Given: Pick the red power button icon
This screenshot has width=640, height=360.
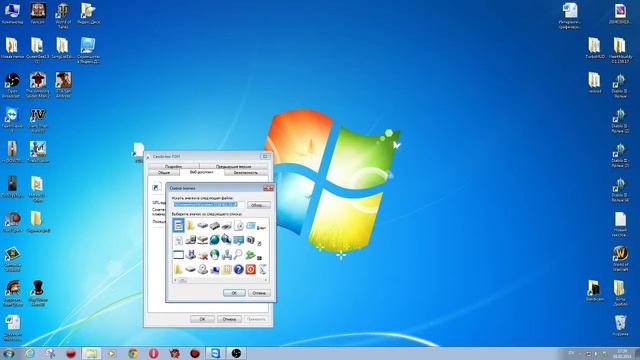Looking at the screenshot, I should (251, 269).
